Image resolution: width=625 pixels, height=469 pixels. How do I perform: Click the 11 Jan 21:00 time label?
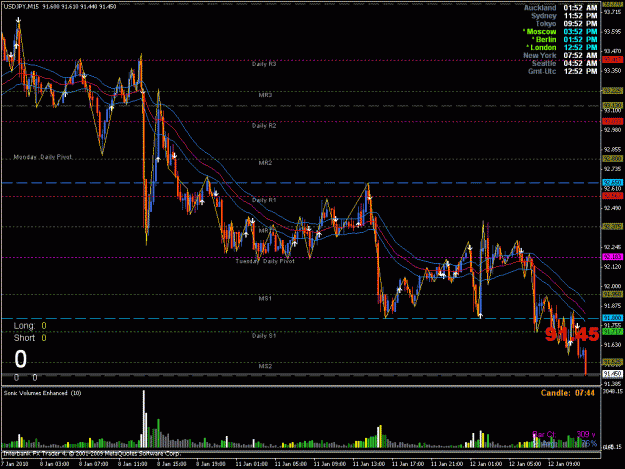pos(447,464)
